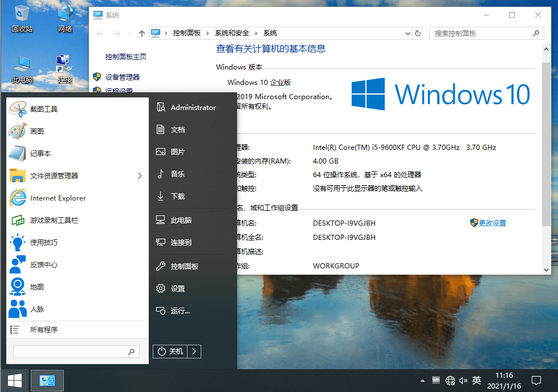This screenshot has width=558, height=392.
Task: Click the VMware Tools tray icon
Action: 436,381
